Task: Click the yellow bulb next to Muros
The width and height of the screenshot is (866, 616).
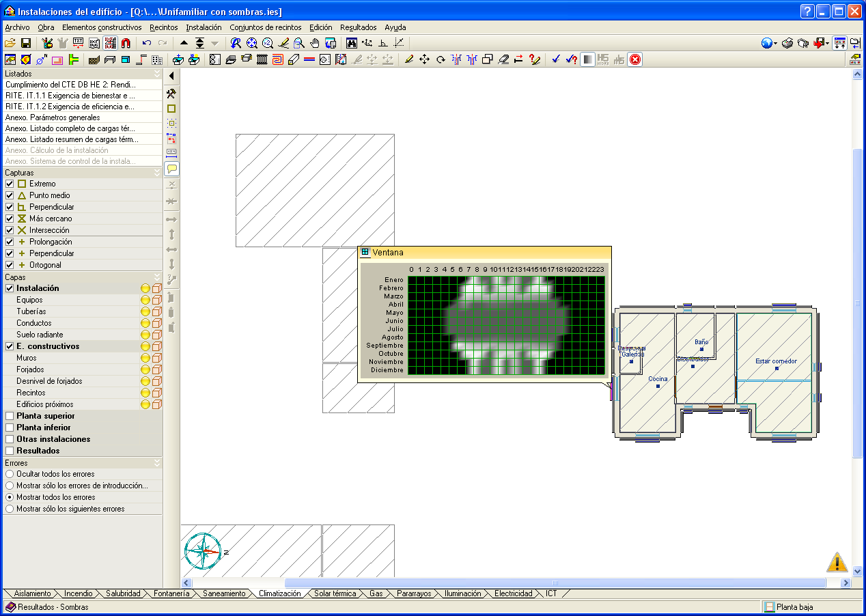Action: [x=145, y=358]
